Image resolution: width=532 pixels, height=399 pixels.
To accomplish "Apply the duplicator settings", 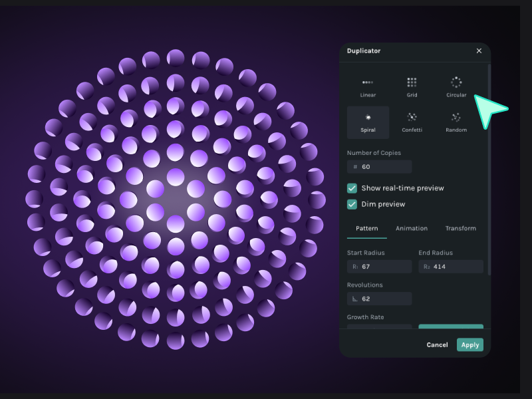I will click(469, 344).
